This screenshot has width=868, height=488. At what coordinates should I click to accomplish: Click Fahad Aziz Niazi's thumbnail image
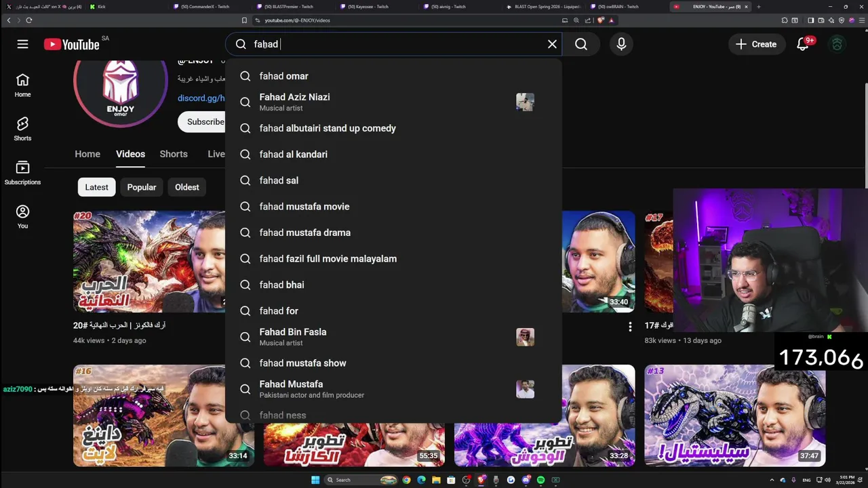525,102
